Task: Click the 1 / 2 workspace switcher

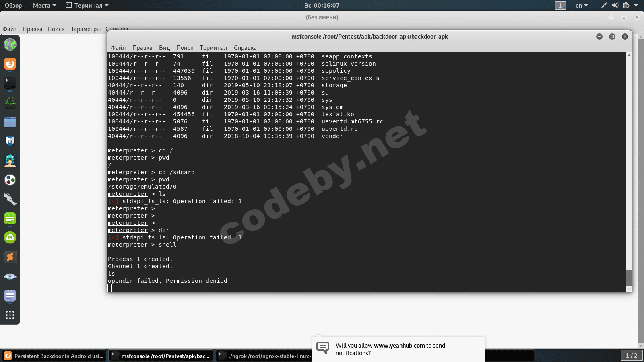Action: 632,356
